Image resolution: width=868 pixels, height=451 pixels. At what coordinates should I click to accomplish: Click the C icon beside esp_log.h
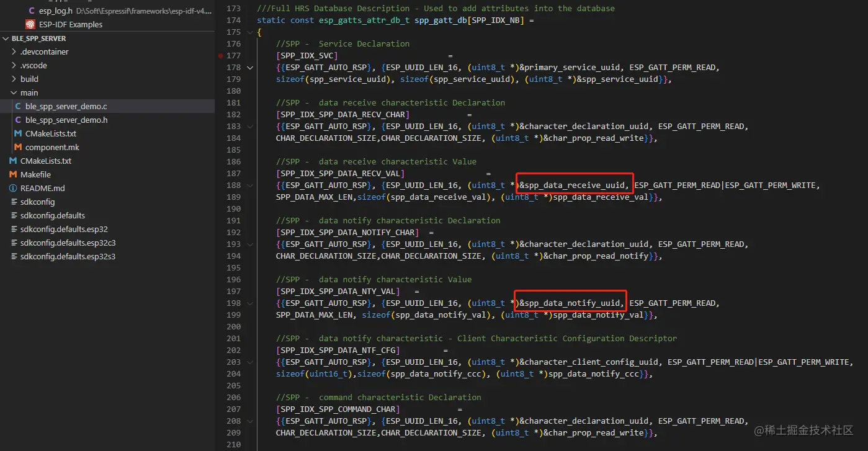coord(32,11)
